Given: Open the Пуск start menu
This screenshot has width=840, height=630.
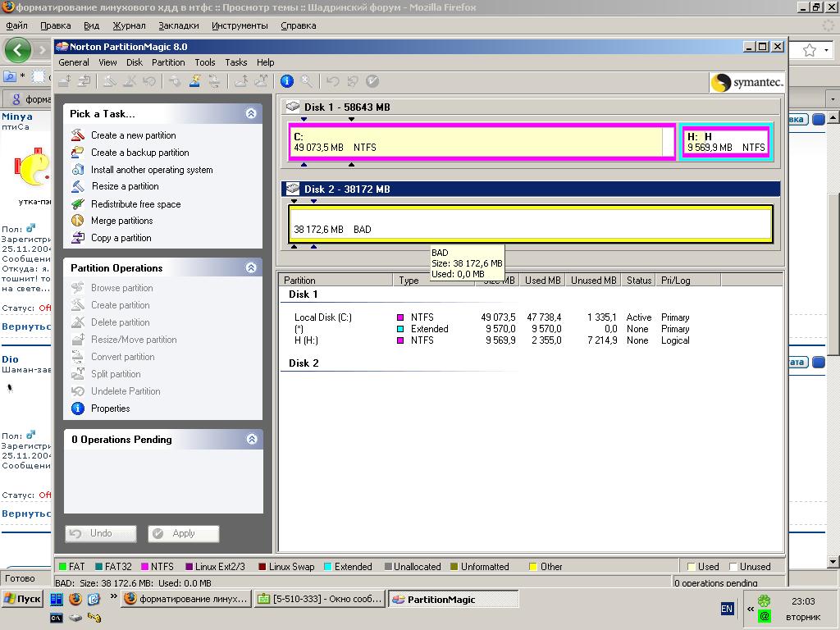Looking at the screenshot, I should coord(23,598).
